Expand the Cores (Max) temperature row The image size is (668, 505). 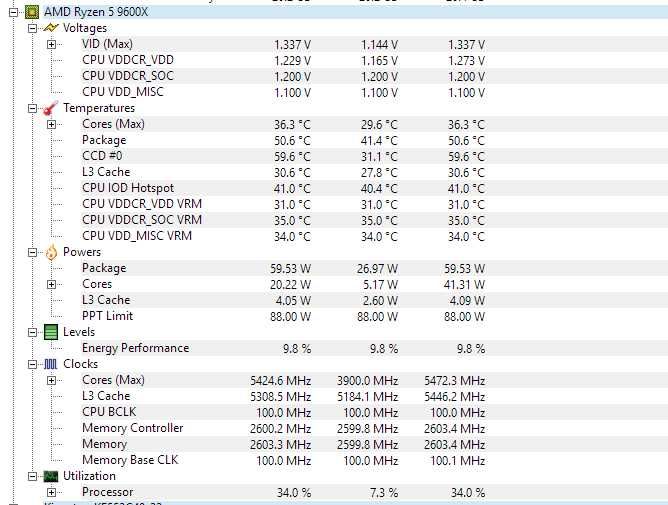tap(52, 124)
